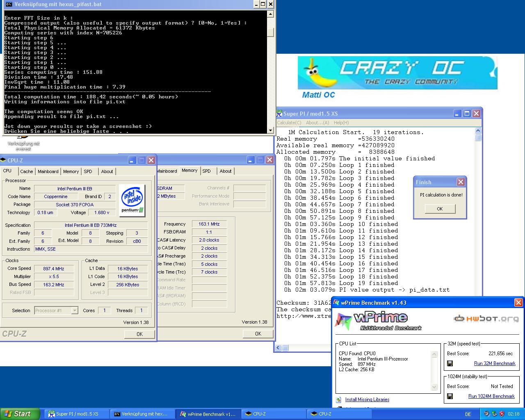Image resolution: width=525 pixels, height=420 pixels.
Task: Click wPrime CPU List scroll down arrow
Action: click(x=434, y=387)
